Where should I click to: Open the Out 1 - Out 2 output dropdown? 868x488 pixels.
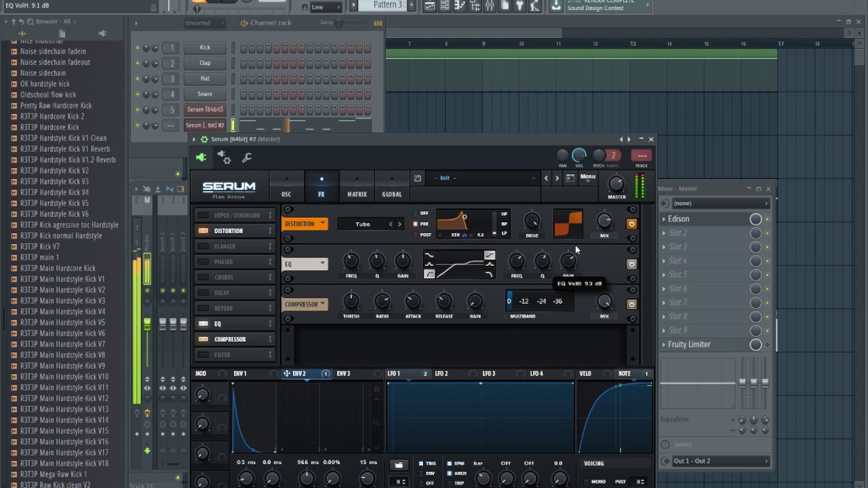(x=722, y=461)
